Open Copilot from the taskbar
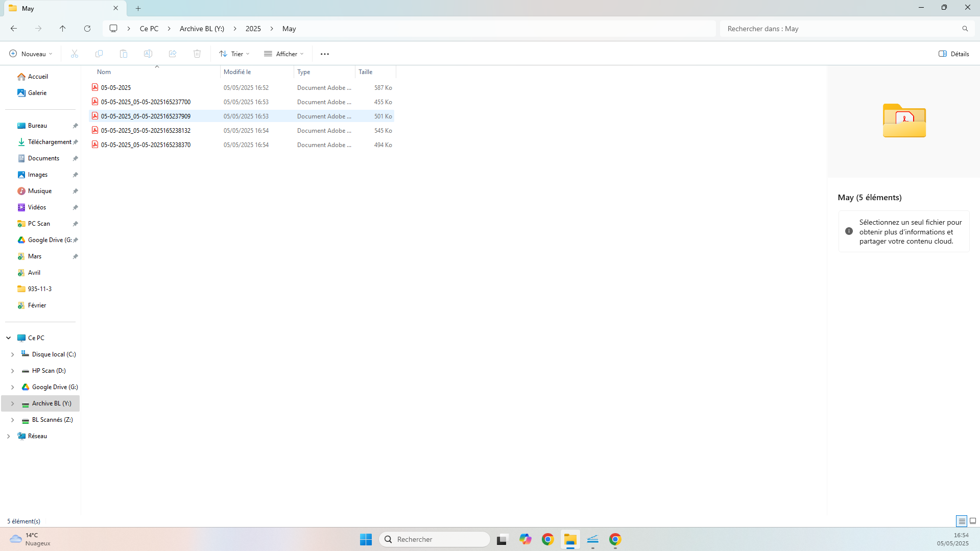 click(525, 539)
